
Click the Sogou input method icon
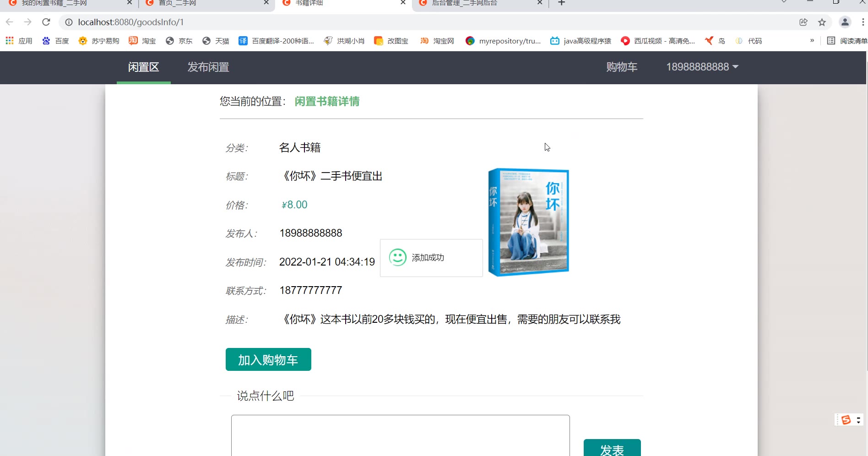click(846, 420)
